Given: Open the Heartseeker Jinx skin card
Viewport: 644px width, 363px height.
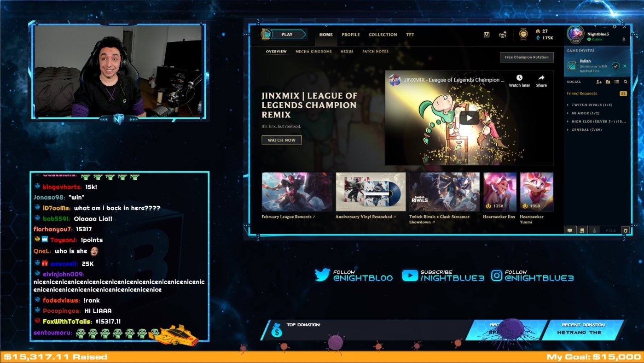Looking at the screenshot, I should click(499, 196).
